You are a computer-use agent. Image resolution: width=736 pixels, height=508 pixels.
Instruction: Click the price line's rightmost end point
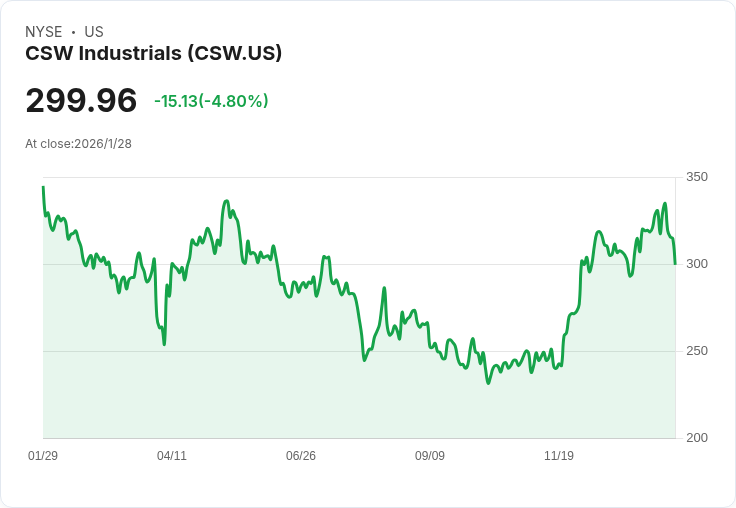[675, 263]
